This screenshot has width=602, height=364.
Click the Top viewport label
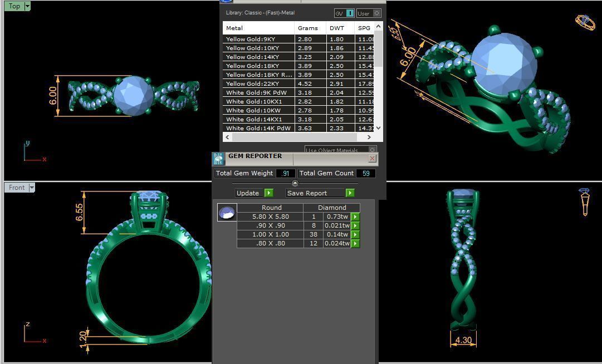[x=14, y=6]
